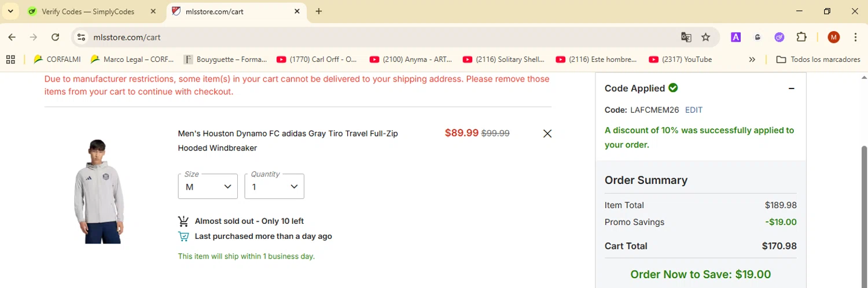Viewport: 868px width, 288px height.
Task: Show more bookmarks with the chevron
Action: 752,59
